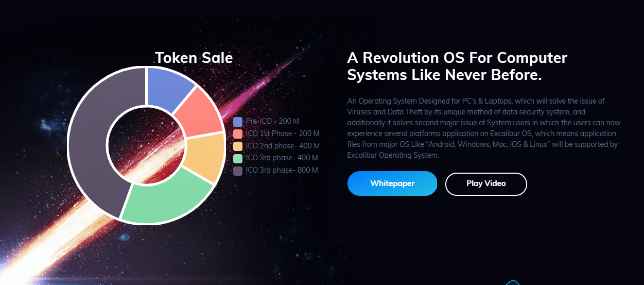Hide the 'Pre-ICO - 200 M' legend label

click(x=272, y=122)
